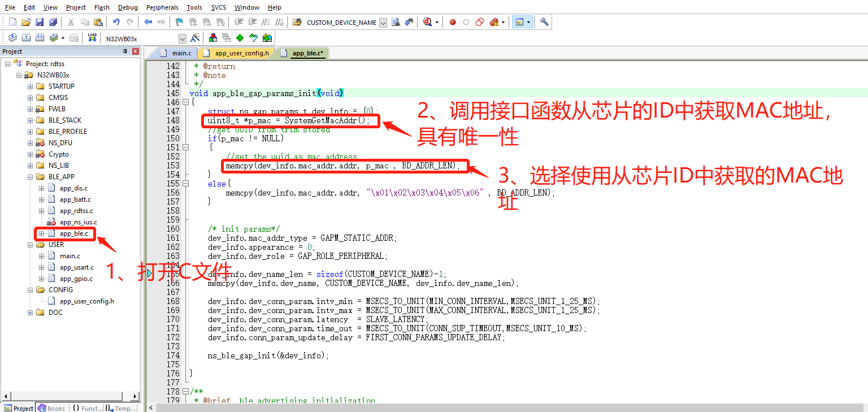868x412 pixels.
Task: Switch to Books tab in bottom panel
Action: pos(51,408)
